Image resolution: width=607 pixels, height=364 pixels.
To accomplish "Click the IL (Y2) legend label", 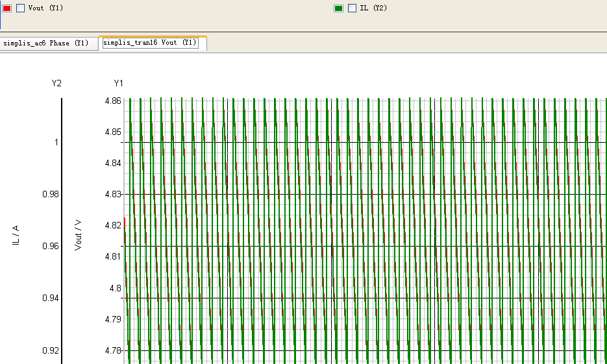I will tap(373, 8).
